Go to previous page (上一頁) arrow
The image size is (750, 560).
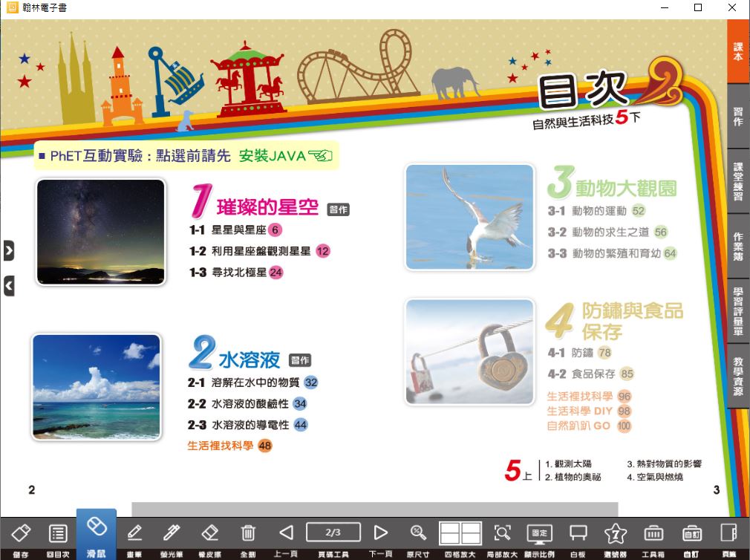point(286,533)
